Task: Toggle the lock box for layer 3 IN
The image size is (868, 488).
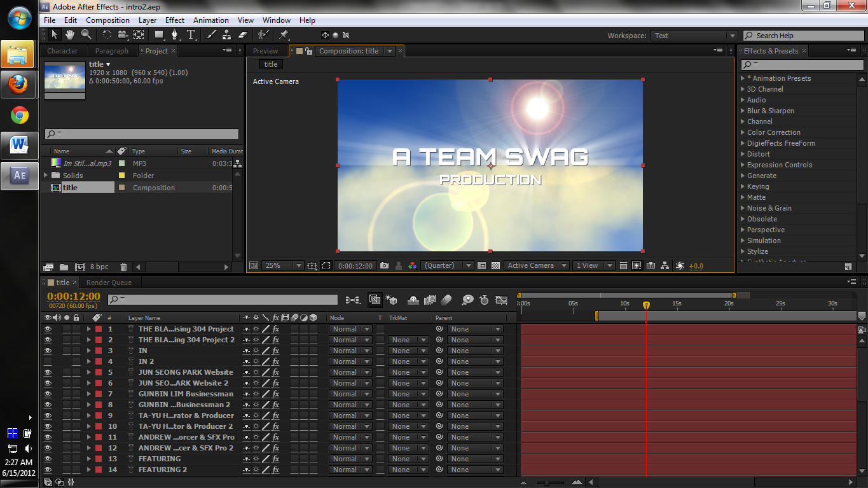Action: 76,351
